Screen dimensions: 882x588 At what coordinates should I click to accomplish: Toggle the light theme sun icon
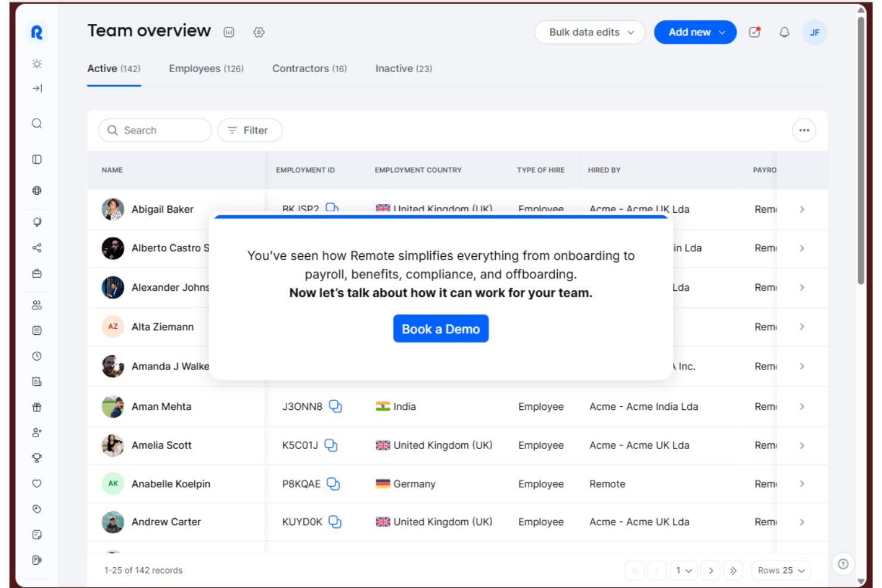pyautogui.click(x=37, y=64)
